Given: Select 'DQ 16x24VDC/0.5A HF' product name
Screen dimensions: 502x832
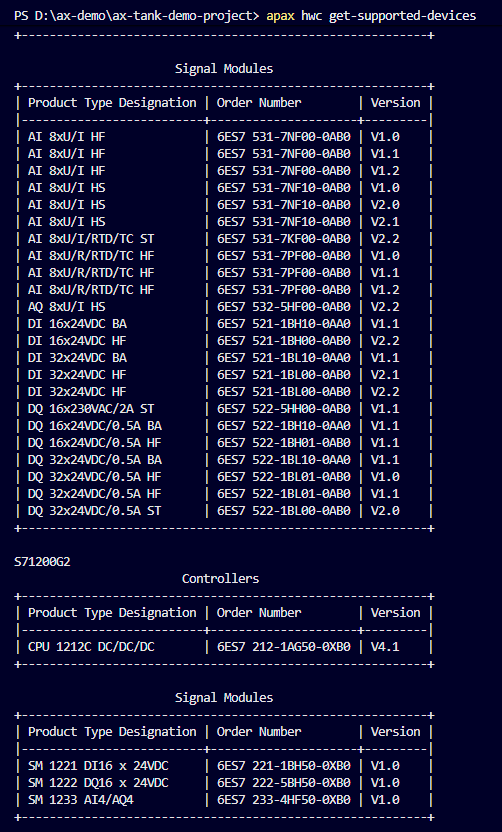Looking at the screenshot, I should 94,443.
